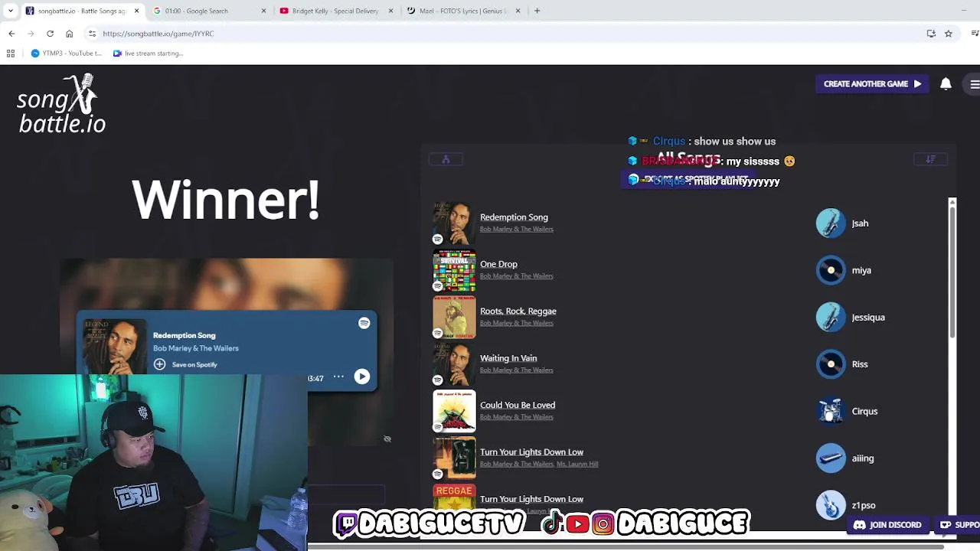Image resolution: width=980 pixels, height=551 pixels.
Task: Open the media controls icon in the toolbar
Action: coord(975,34)
